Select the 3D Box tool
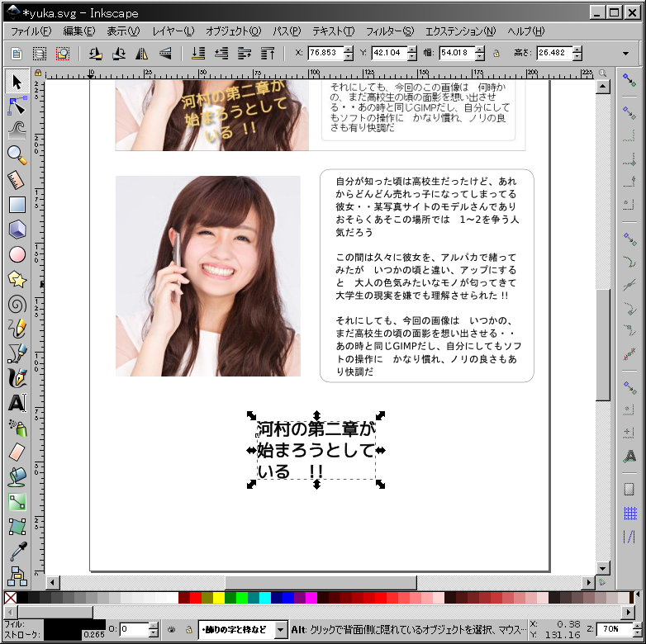This screenshot has height=644, width=646. 17,230
